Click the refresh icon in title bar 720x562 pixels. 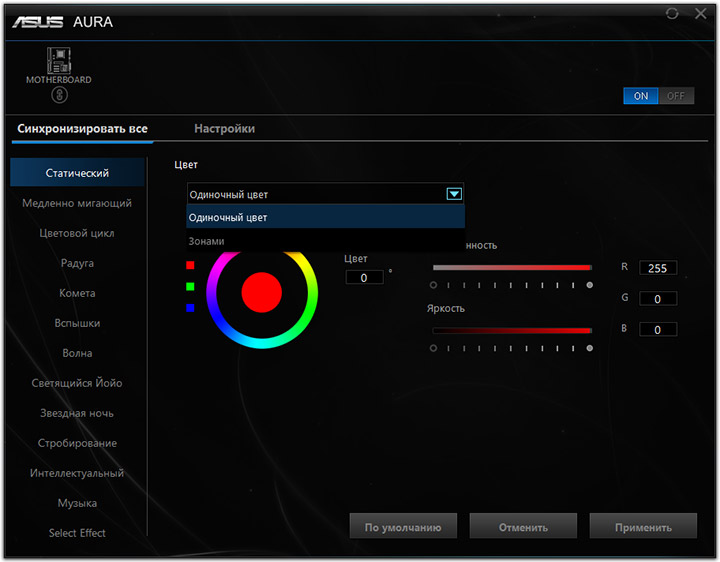pyautogui.click(x=672, y=14)
